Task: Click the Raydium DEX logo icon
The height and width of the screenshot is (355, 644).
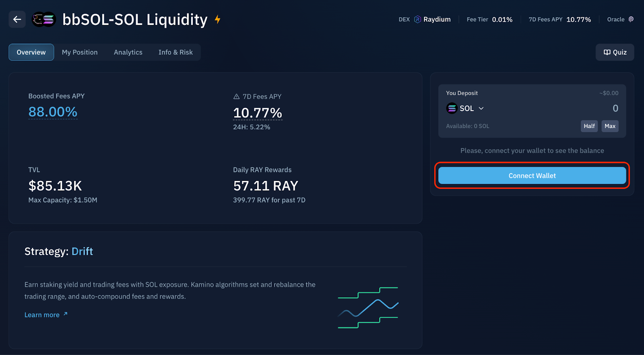Action: point(417,19)
